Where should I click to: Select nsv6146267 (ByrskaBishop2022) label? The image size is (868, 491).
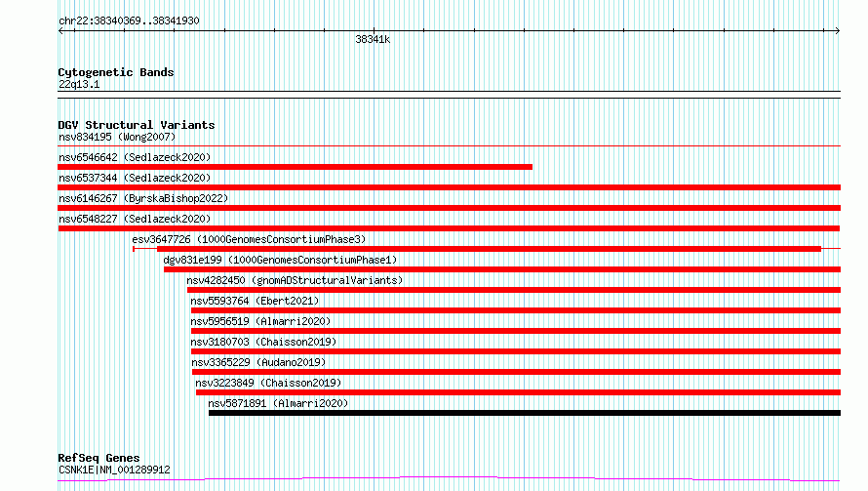[143, 198]
